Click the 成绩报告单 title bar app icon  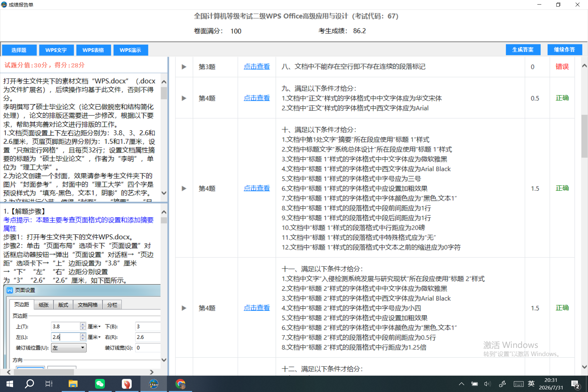4,5
